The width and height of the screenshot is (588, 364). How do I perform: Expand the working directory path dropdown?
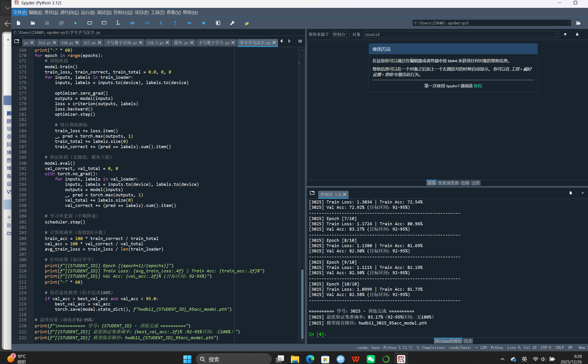click(x=569, y=23)
